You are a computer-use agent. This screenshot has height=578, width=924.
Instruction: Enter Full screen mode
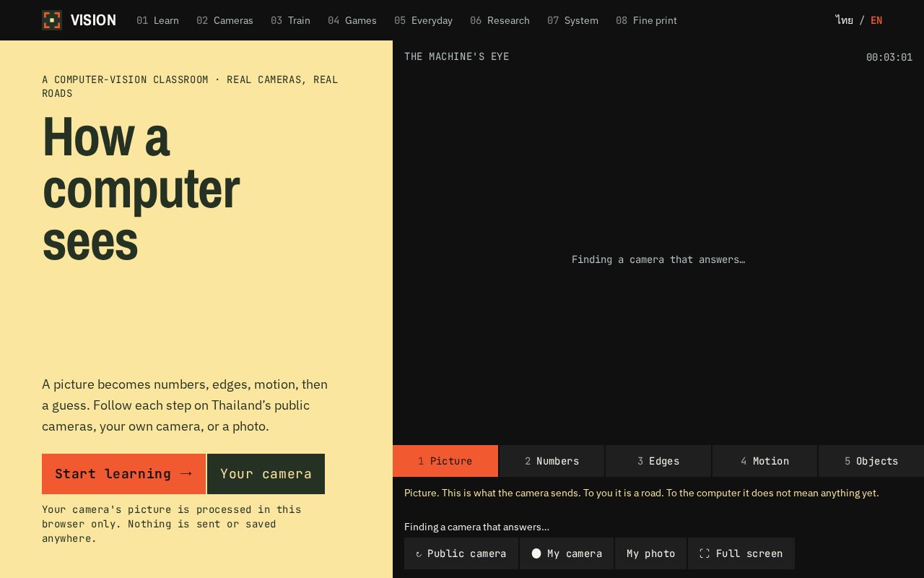(741, 553)
